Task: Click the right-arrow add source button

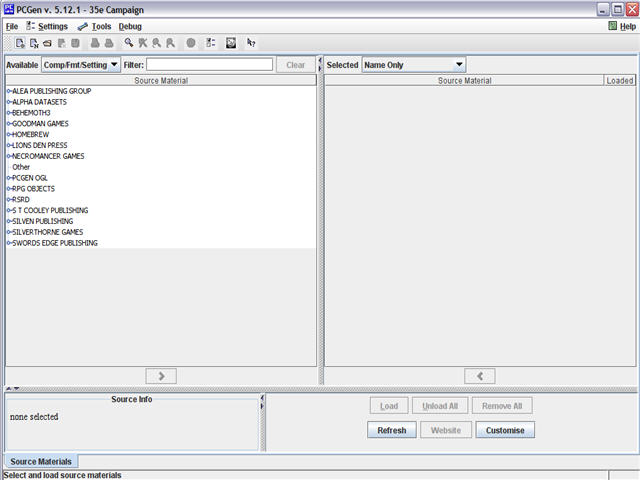Action: (x=161, y=376)
